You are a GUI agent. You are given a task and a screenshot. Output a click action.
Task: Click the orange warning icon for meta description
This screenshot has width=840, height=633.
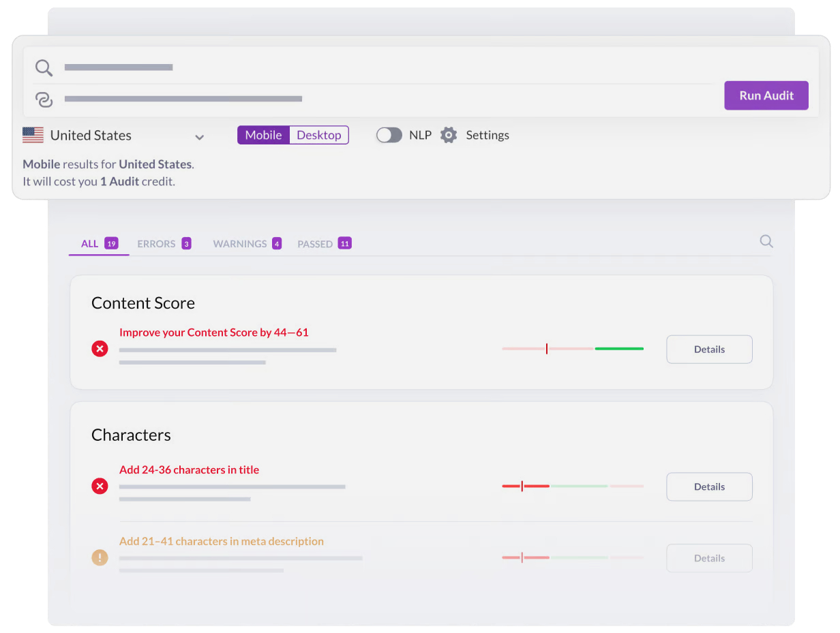(100, 557)
